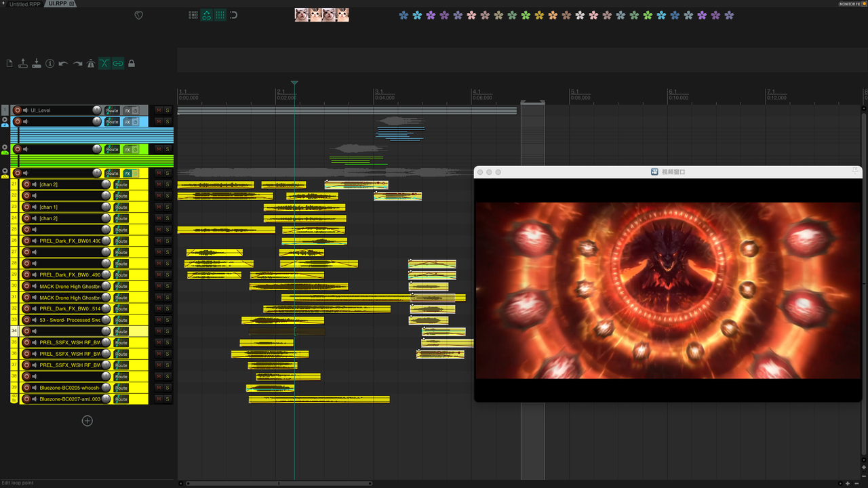This screenshot has width=868, height=488.
Task: Open Route on the green folder track
Action: point(112,149)
